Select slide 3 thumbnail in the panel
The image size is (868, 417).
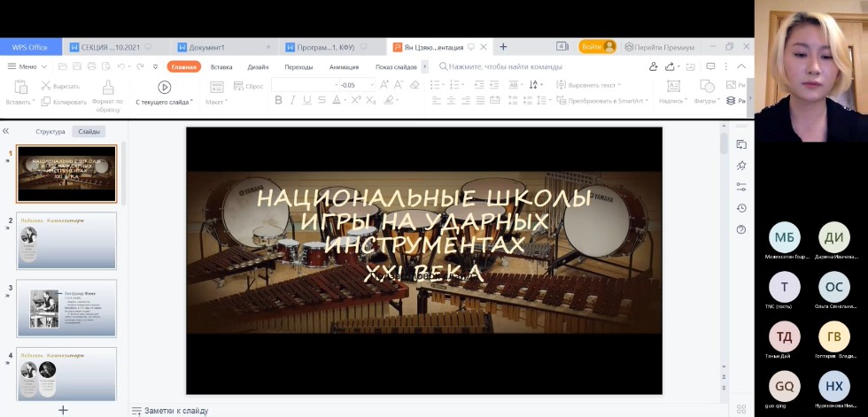point(66,309)
